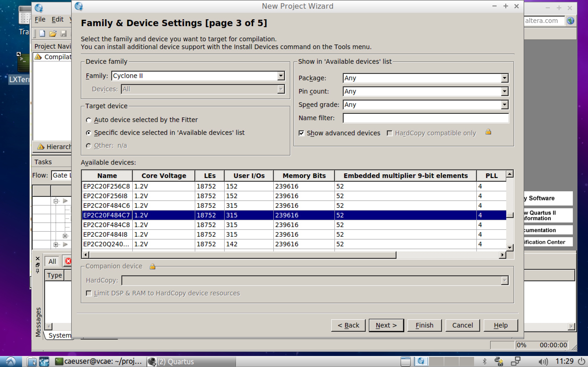
Task: Open the Package filter dropdown
Action: [x=504, y=78]
